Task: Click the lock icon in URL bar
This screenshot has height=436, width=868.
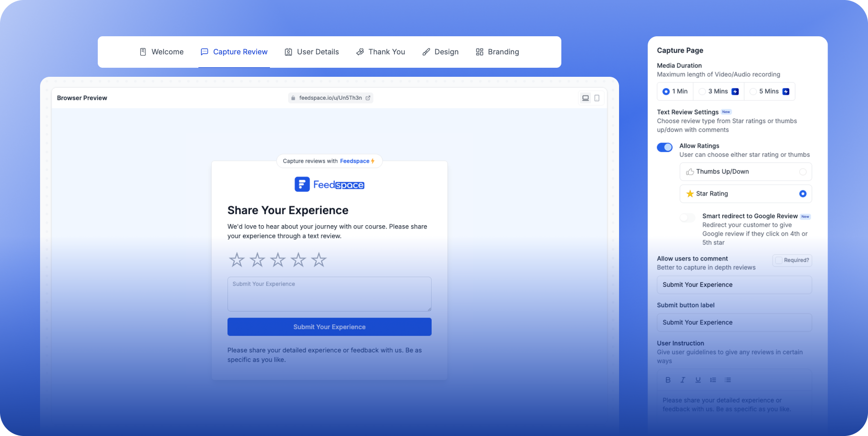Action: pyautogui.click(x=293, y=98)
